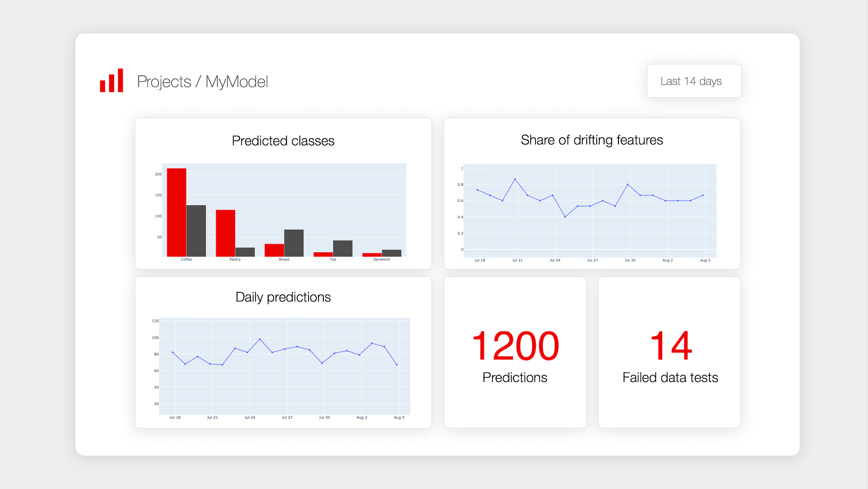Click the red Coffee bar in Predicted classes
Viewport: 868px width, 489px height.
(177, 212)
